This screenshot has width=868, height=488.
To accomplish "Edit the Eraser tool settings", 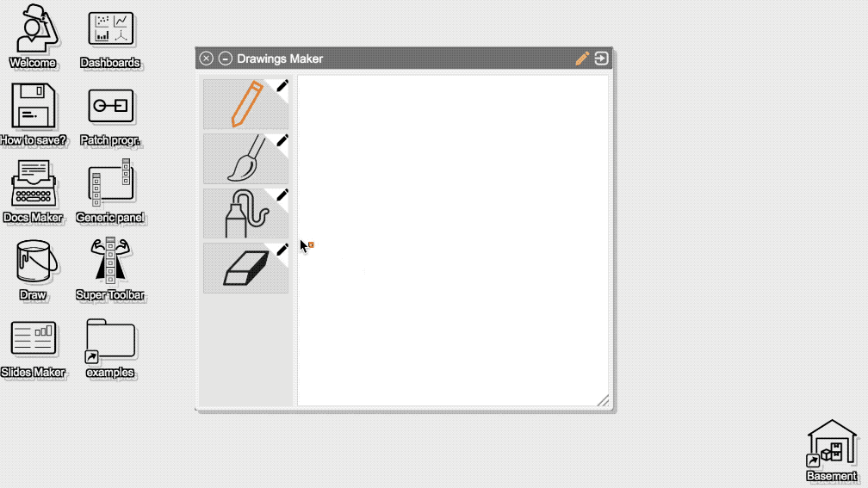I will pos(282,250).
